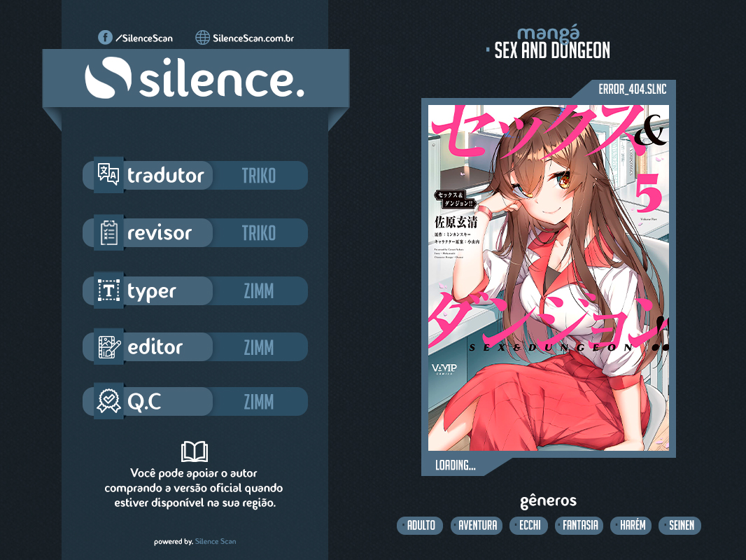Select the AVENTURA genre tag
The height and width of the screenshot is (560, 746).
pos(477,525)
